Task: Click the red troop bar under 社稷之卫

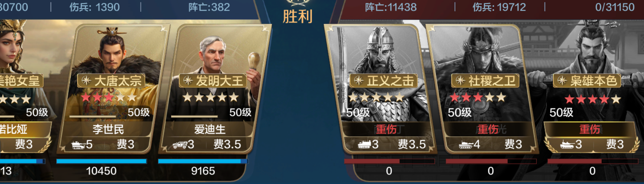Action: (x=491, y=161)
